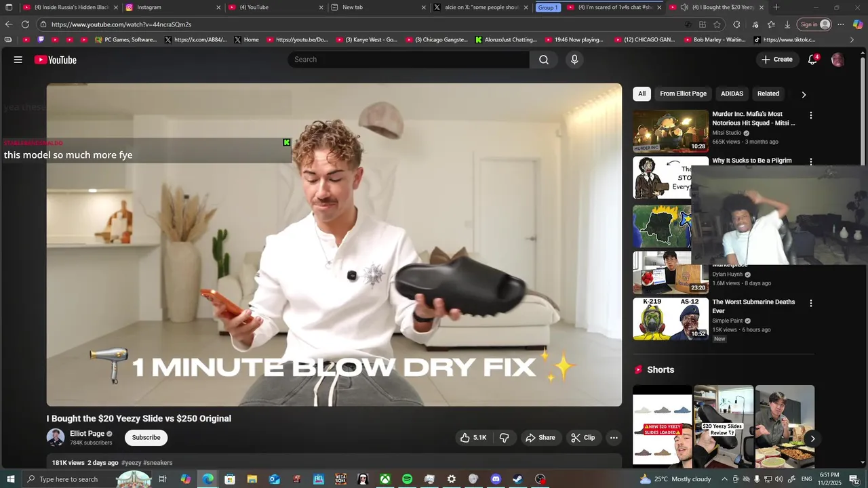Open Edge settings and more ellipsis

[x=840, y=24]
